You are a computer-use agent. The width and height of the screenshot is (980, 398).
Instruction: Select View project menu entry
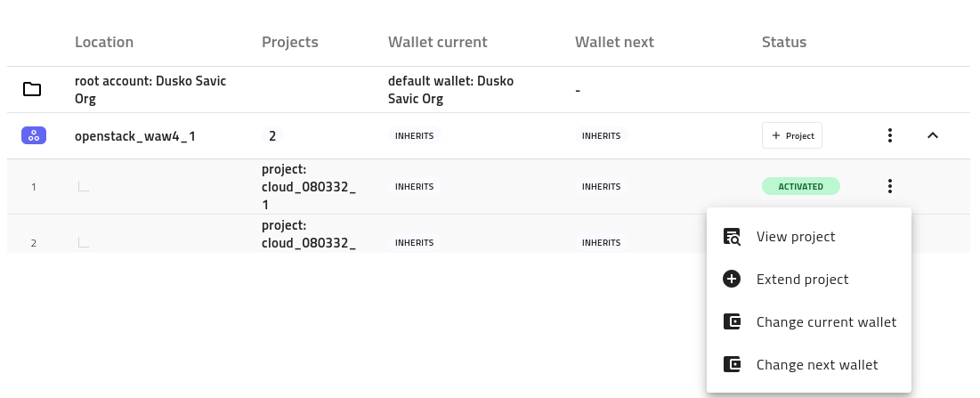(796, 237)
